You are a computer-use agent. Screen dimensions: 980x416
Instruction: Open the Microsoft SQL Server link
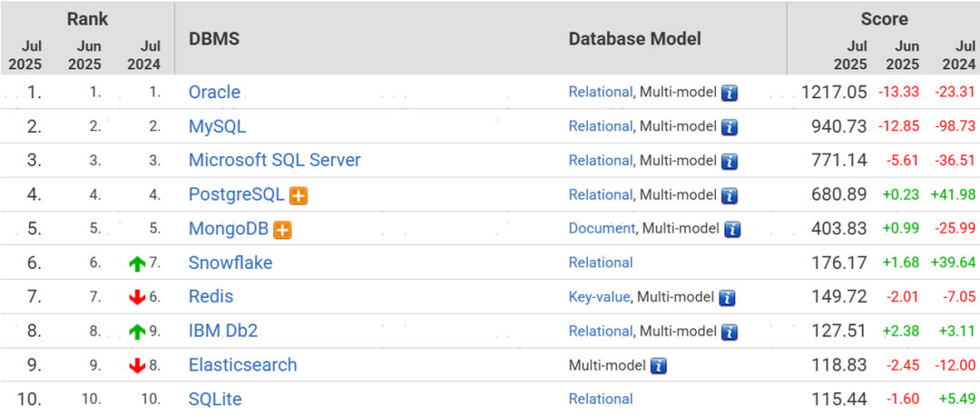pyautogui.click(x=274, y=160)
